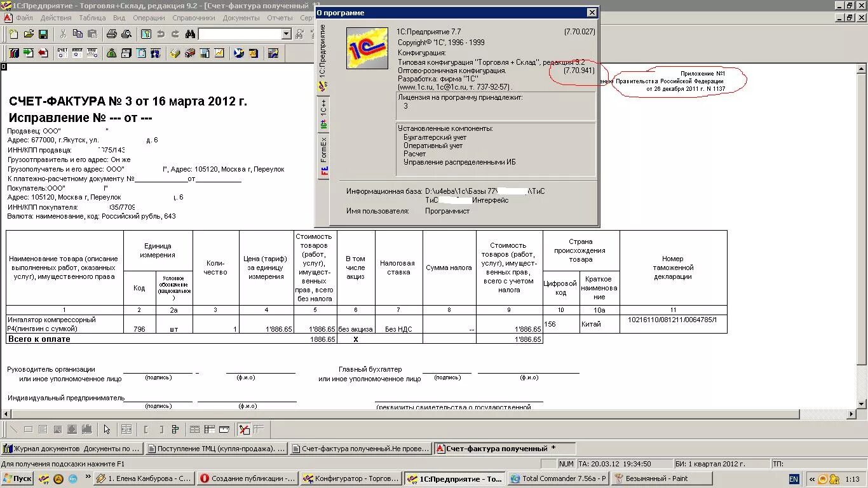
Task: Click the active Счет-фактура полученный * tab
Action: click(505, 449)
